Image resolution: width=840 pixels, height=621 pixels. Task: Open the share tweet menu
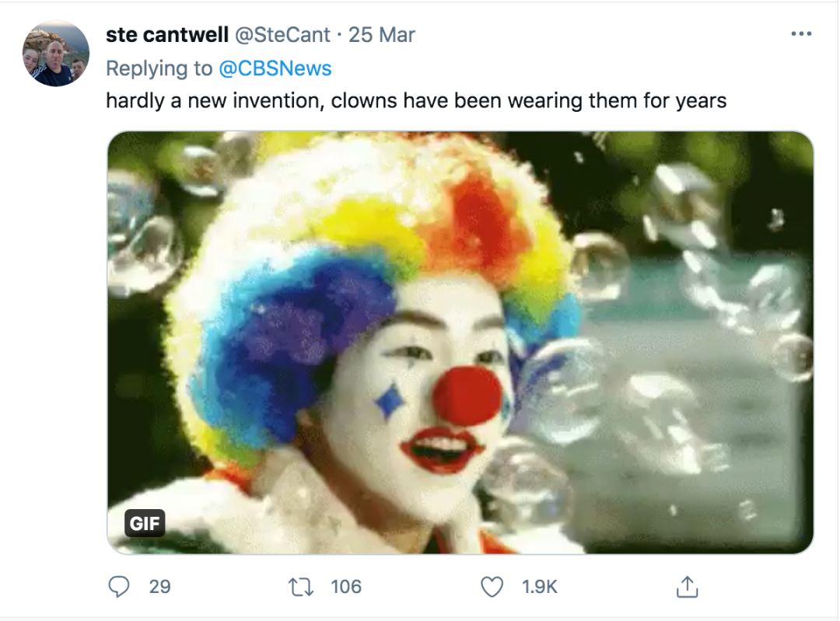(686, 588)
